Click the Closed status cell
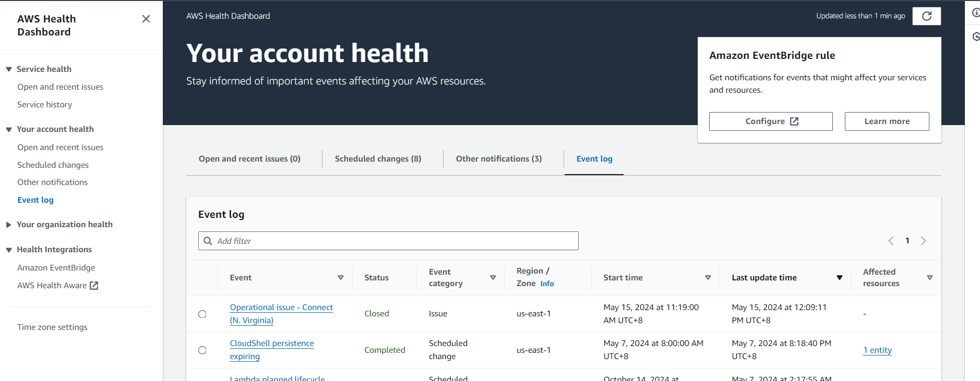The width and height of the screenshot is (980, 381). coord(377,314)
